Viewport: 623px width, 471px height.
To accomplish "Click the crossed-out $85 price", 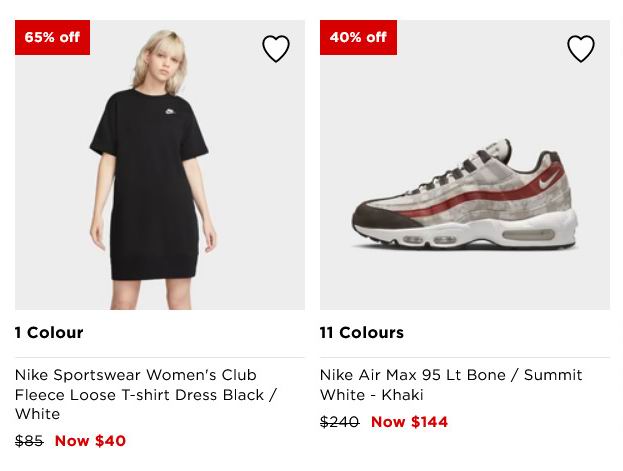I will click(29, 441).
